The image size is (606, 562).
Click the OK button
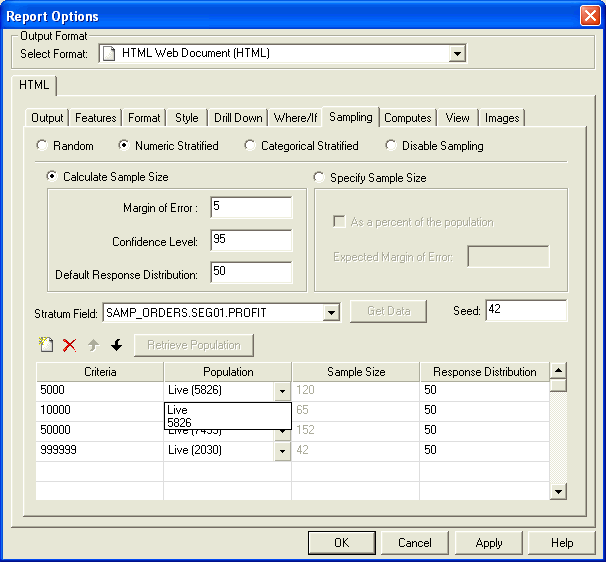[x=342, y=543]
